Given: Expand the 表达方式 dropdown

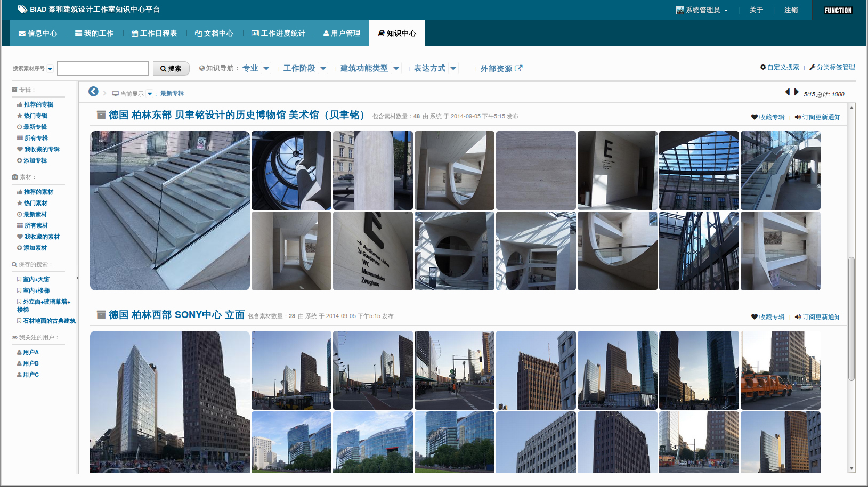Looking at the screenshot, I should point(453,68).
